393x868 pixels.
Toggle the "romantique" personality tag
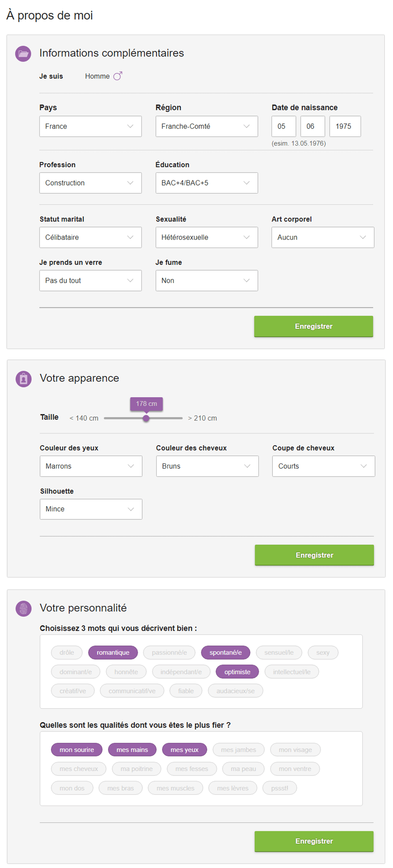click(x=113, y=653)
